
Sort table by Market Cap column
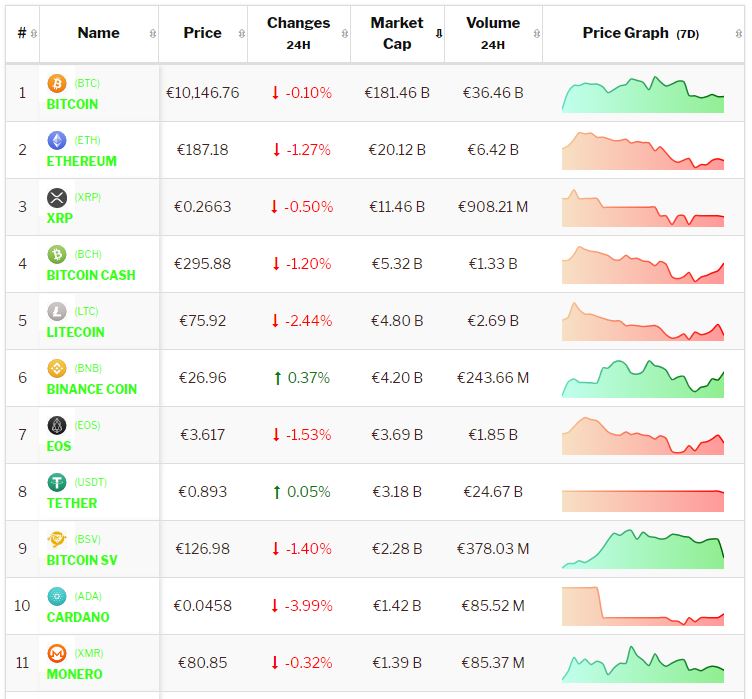(397, 33)
